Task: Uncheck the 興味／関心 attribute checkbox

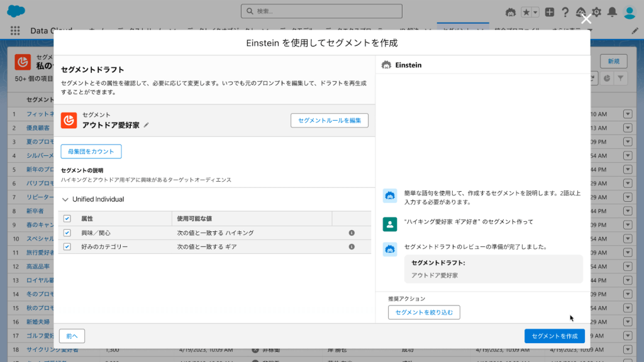Action: [67, 233]
